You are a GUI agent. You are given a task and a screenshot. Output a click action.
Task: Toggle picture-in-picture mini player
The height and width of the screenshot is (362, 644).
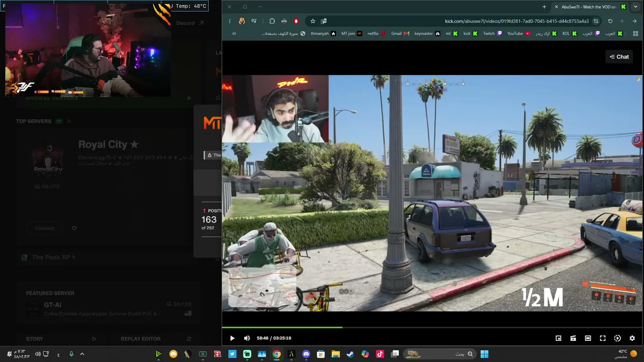point(558,338)
